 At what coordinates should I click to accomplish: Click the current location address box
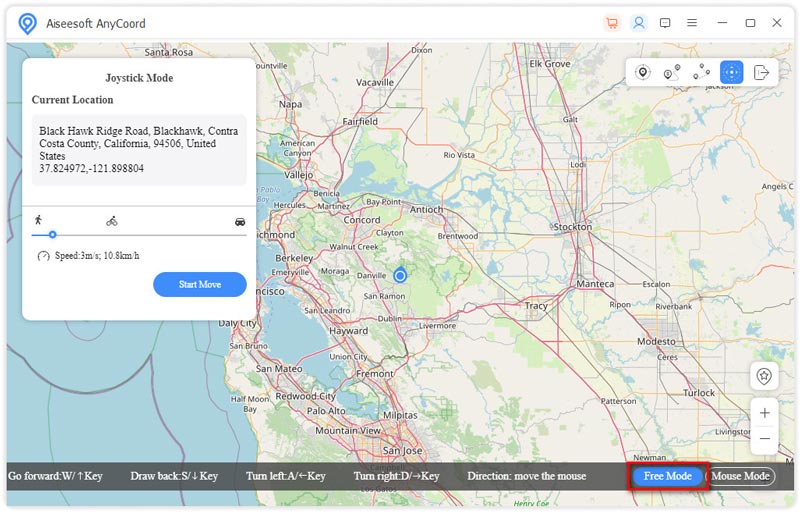click(x=139, y=150)
